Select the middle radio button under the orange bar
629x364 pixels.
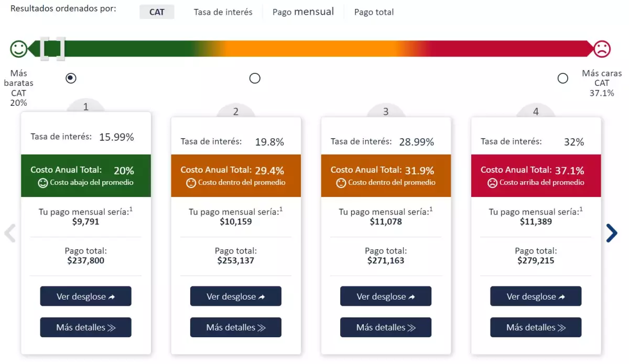tap(255, 78)
